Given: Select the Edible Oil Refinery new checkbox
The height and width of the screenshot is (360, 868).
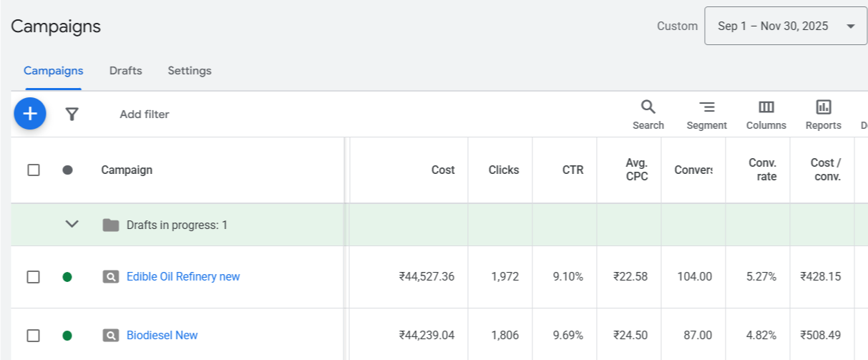Looking at the screenshot, I should pyautogui.click(x=34, y=277).
